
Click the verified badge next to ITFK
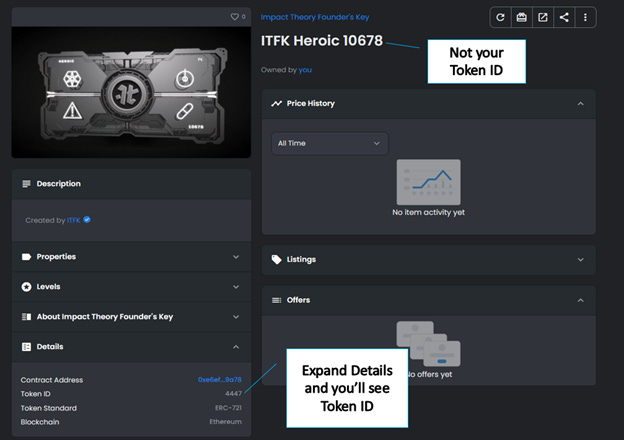[x=87, y=220]
